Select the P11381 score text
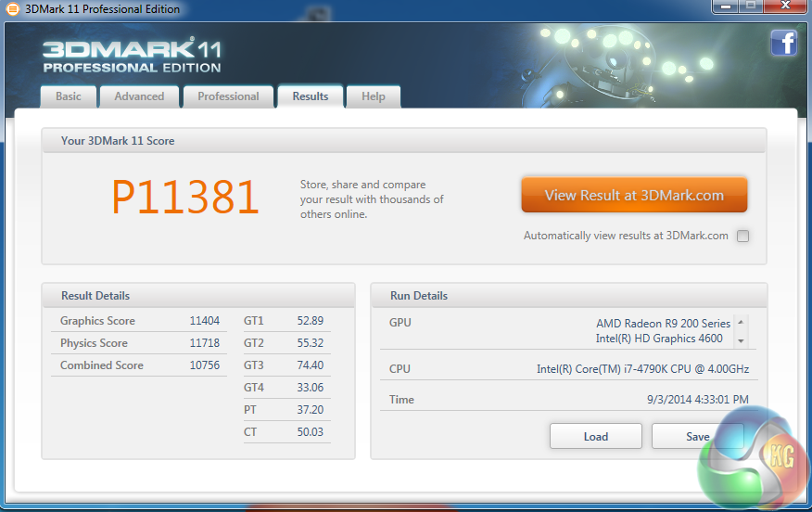Screen dimensions: 812x512 pyautogui.click(x=185, y=197)
